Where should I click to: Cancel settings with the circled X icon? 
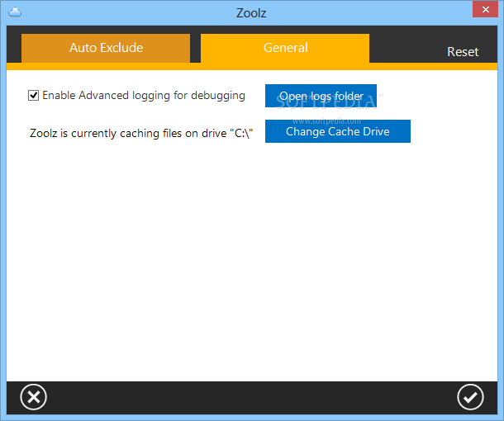(33, 397)
